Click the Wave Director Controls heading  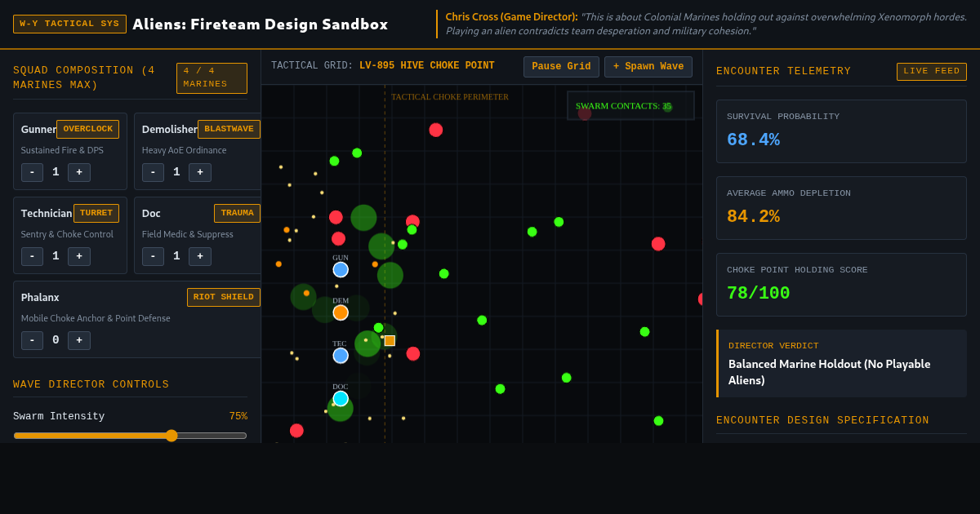tap(91, 384)
